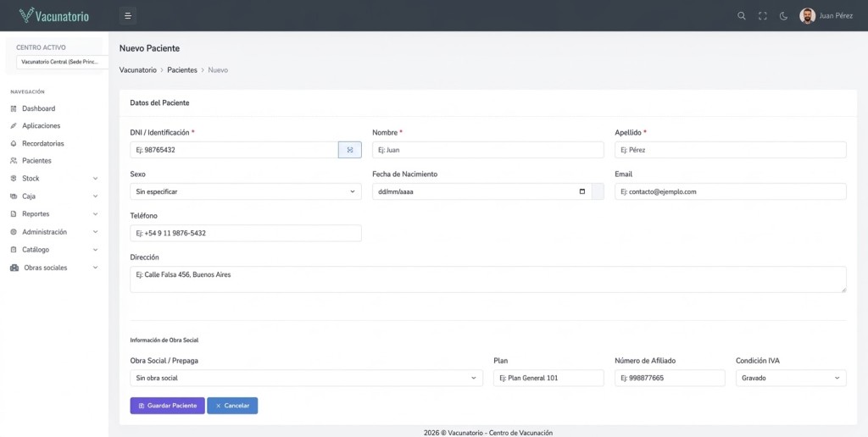Click the Cancelar button
This screenshot has width=868, height=437.
click(232, 406)
